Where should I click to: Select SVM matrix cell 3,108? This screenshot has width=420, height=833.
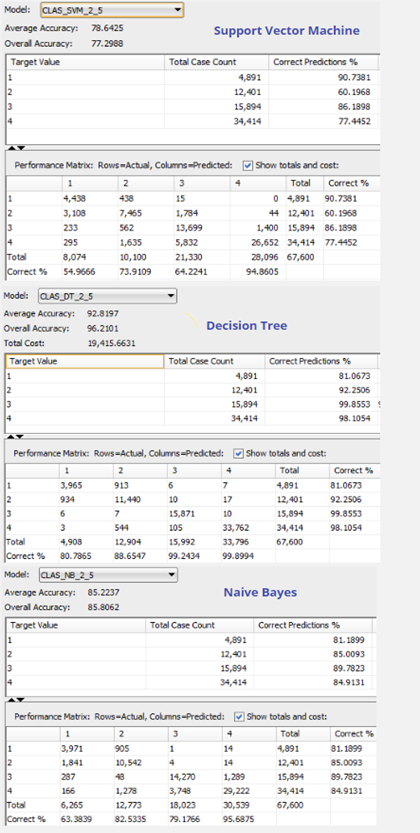pyautogui.click(x=73, y=212)
